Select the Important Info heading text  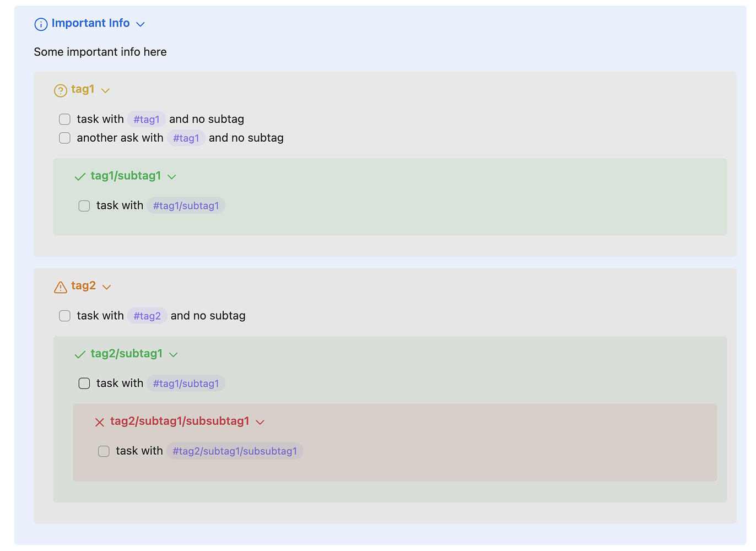pyautogui.click(x=90, y=23)
